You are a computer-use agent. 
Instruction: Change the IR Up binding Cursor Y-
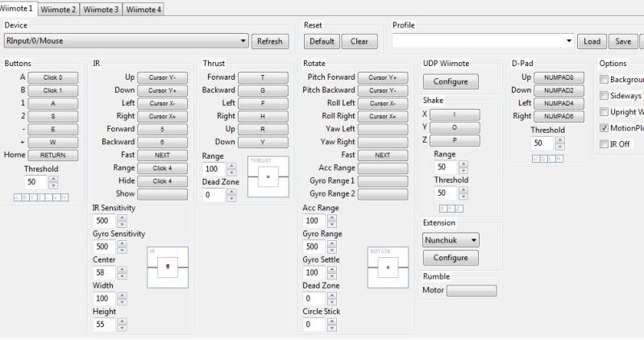(162, 77)
